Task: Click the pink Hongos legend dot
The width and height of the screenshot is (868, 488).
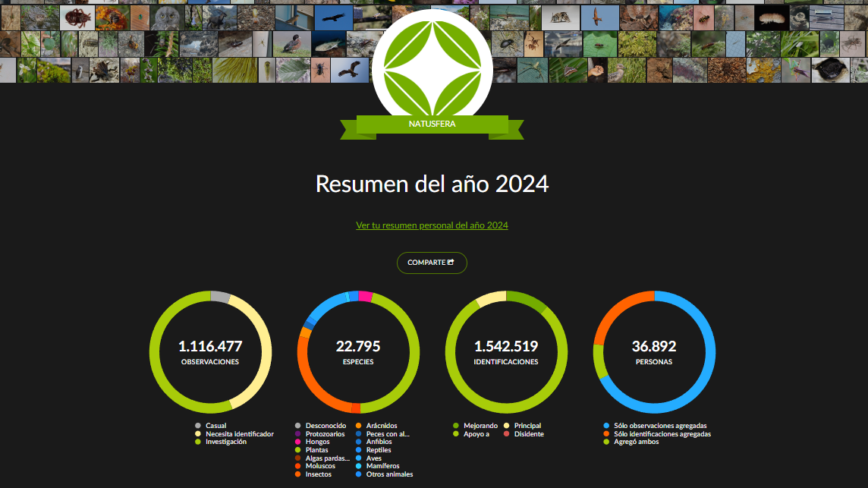Action: click(x=298, y=442)
